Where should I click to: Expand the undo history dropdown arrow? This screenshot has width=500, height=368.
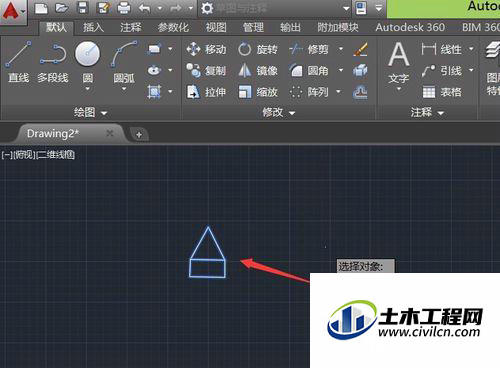point(160,8)
